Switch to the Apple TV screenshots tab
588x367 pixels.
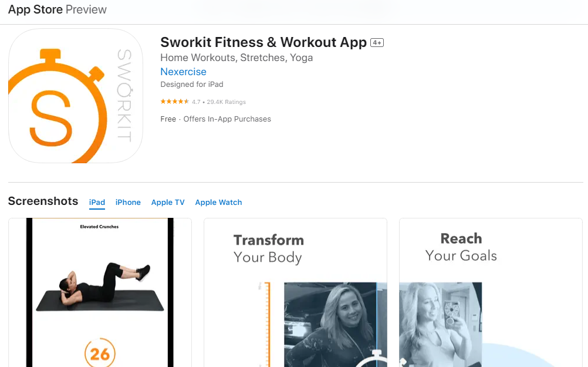(x=168, y=202)
